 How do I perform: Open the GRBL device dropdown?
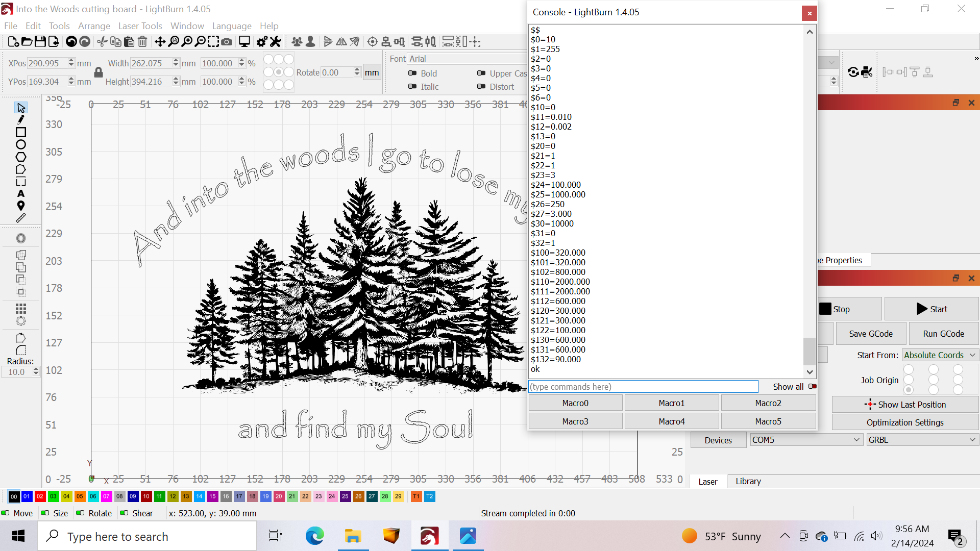(922, 440)
